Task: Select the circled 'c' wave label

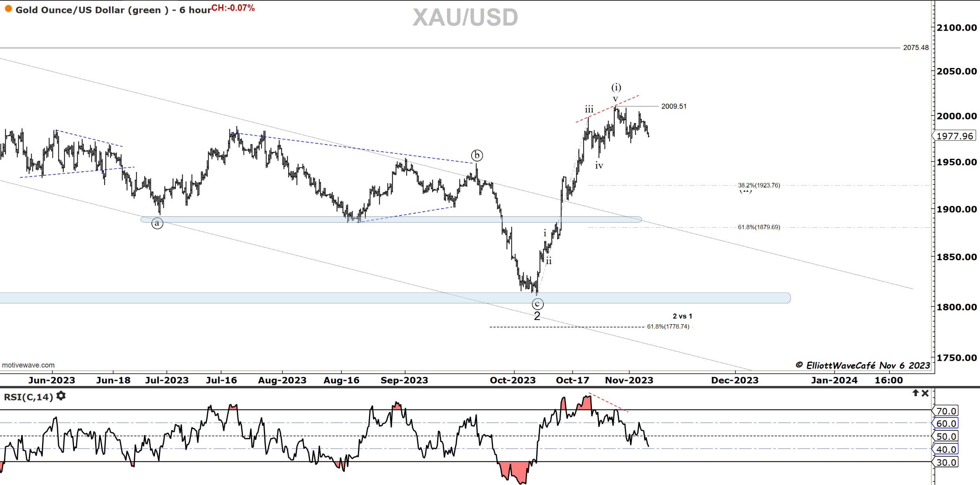Action: pos(538,304)
